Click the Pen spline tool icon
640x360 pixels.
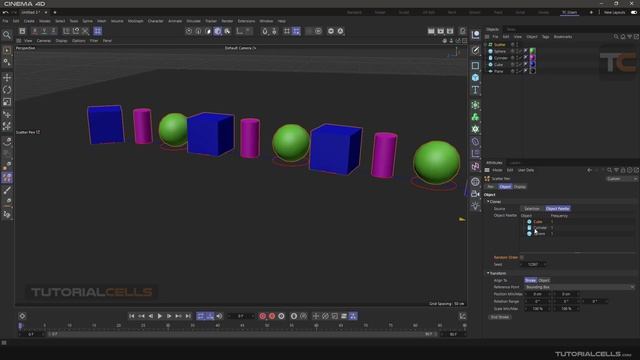[476, 50]
